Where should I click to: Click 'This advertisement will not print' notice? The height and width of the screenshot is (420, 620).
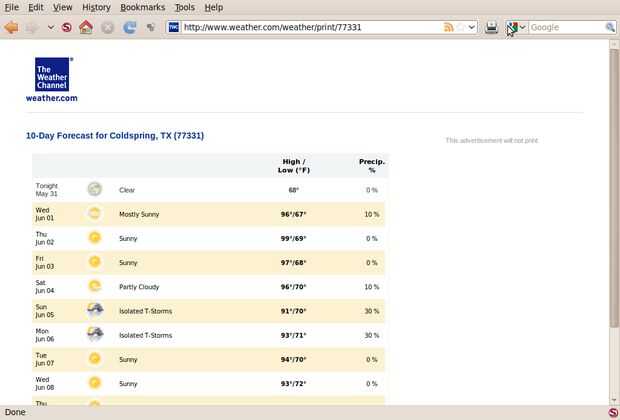point(491,140)
